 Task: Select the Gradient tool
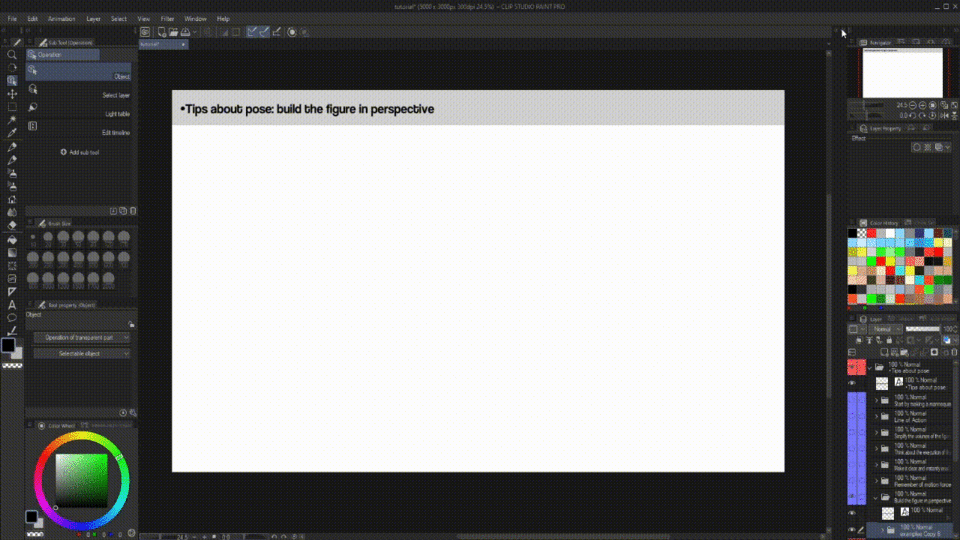pos(12,252)
